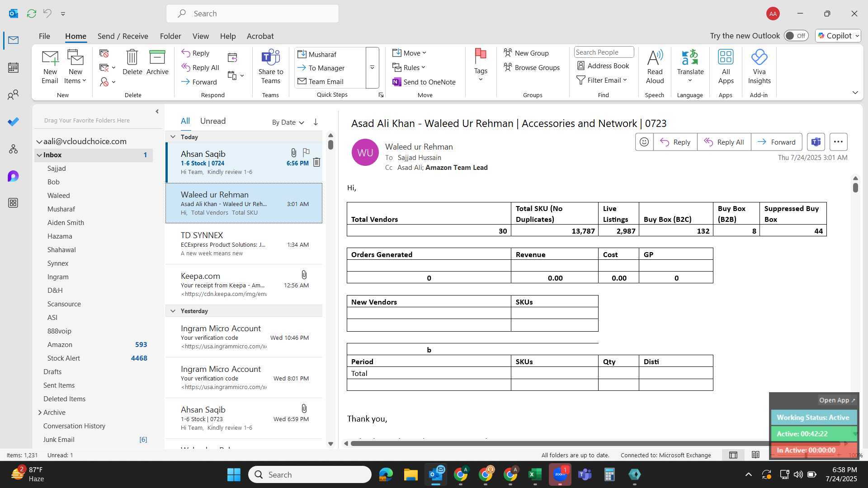React with the emoji smiley button
This screenshot has width=868, height=488.
point(644,142)
